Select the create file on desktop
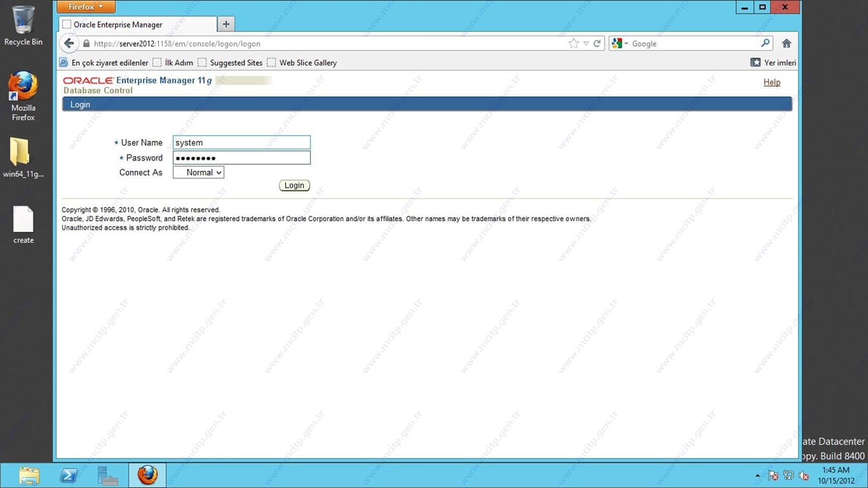Image resolution: width=868 pixels, height=488 pixels. [23, 225]
